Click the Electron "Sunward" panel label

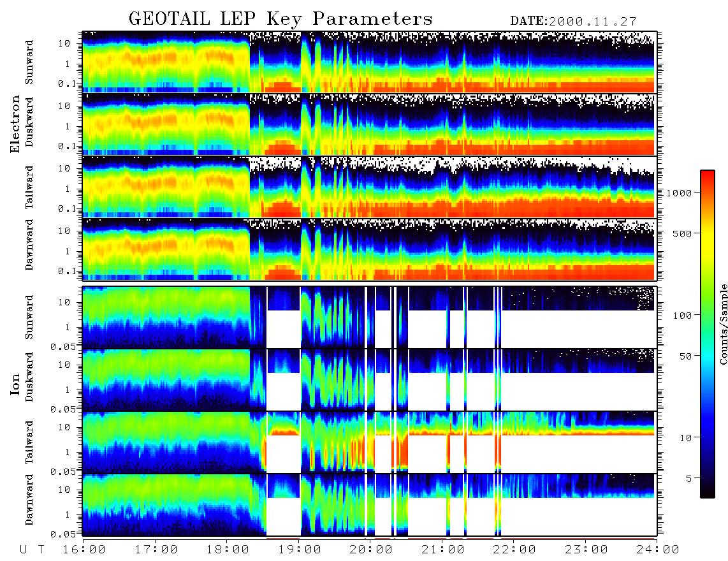click(x=29, y=62)
